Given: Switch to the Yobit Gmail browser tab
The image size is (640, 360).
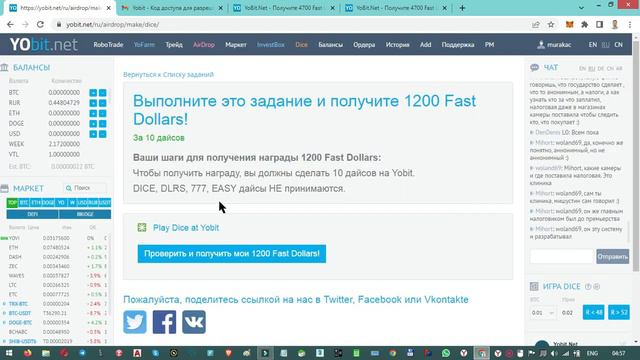Looking at the screenshot, I should coord(172,8).
